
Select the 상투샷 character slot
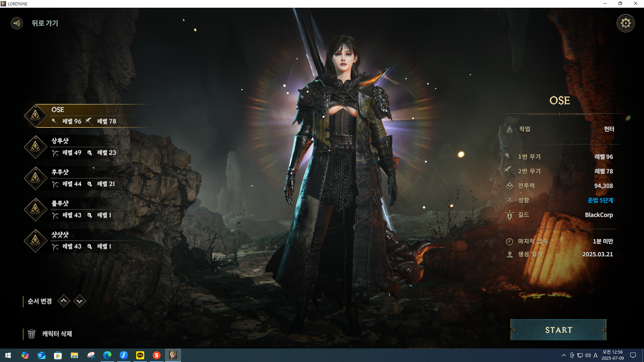pyautogui.click(x=87, y=147)
